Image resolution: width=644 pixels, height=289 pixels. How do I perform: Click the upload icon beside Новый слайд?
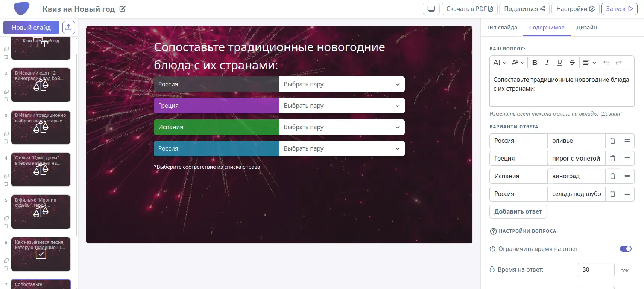point(68,27)
